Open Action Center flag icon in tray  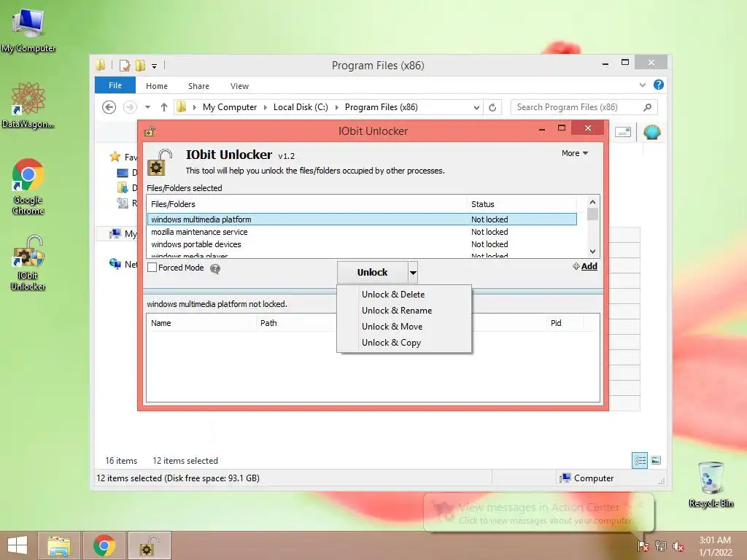coord(643,546)
